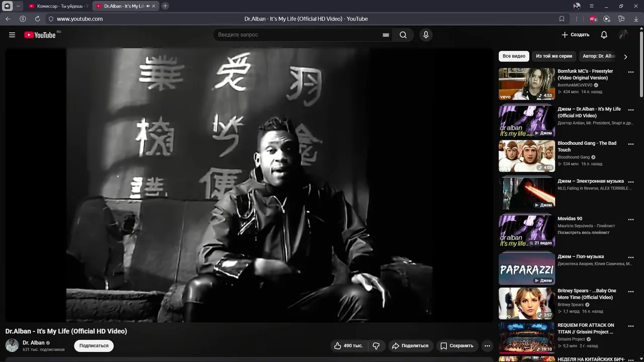Mute the Dr.Alban tab audio icon
Viewport: 644px width, 362px height.
[148, 6]
